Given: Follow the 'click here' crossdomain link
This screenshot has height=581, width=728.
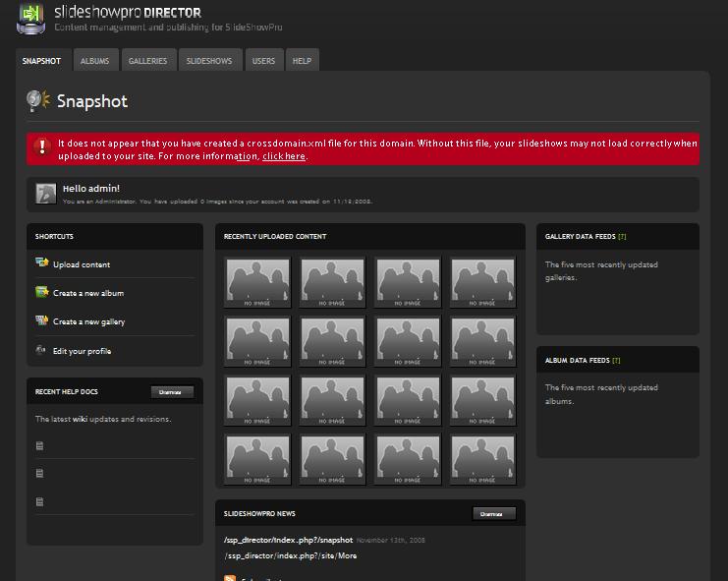Looking at the screenshot, I should 284,156.
